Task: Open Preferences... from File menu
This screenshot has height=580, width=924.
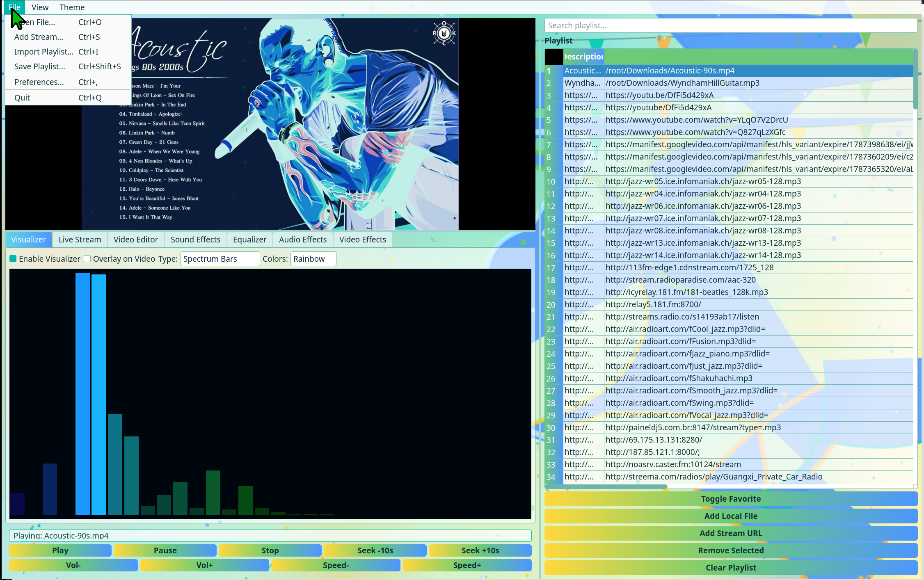Action: (68, 82)
